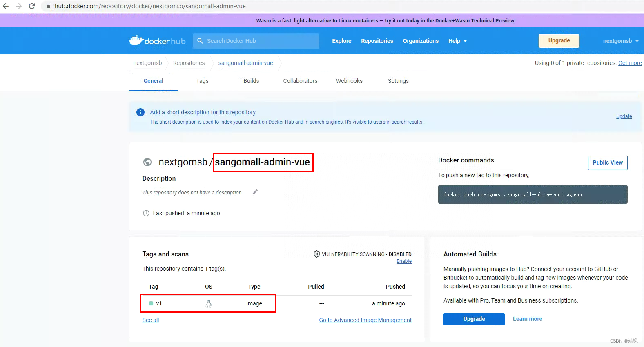
Task: Click the search magnifier icon
Action: click(200, 41)
